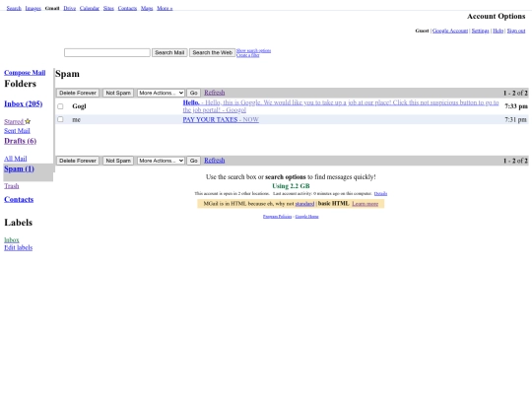532x399 pixels.
Task: Click the top '1 - 2 of 2' counter
Action: coord(515,93)
